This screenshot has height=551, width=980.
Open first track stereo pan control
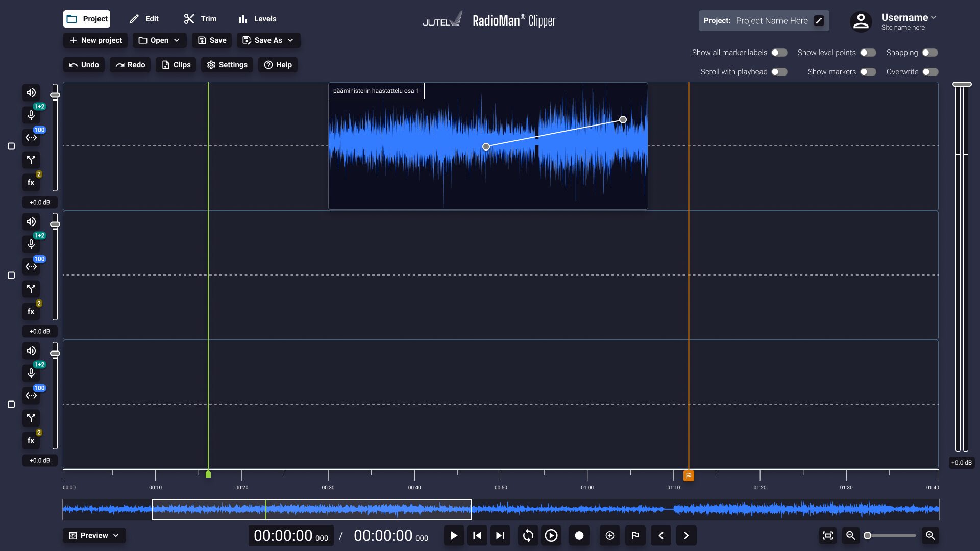pos(31,137)
